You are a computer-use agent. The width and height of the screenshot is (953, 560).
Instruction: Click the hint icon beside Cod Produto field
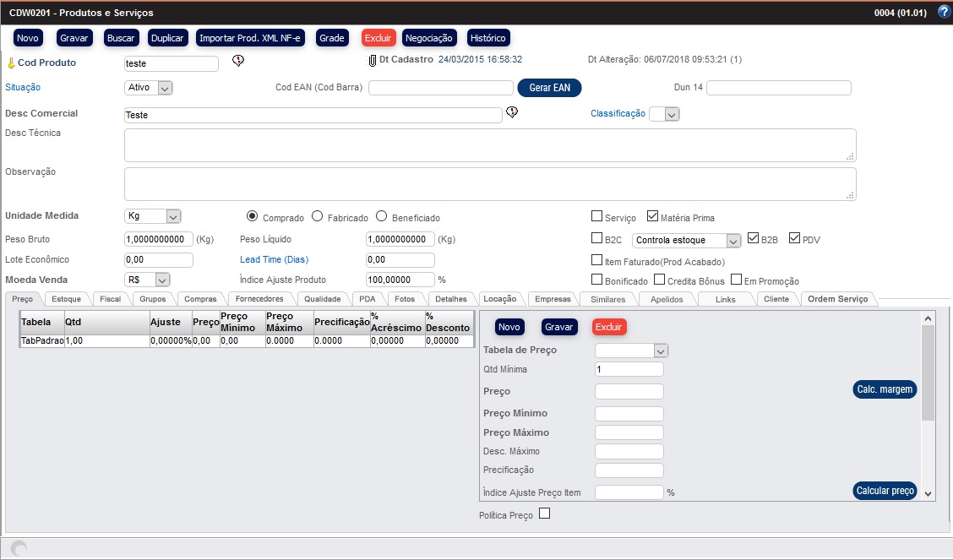click(x=237, y=61)
